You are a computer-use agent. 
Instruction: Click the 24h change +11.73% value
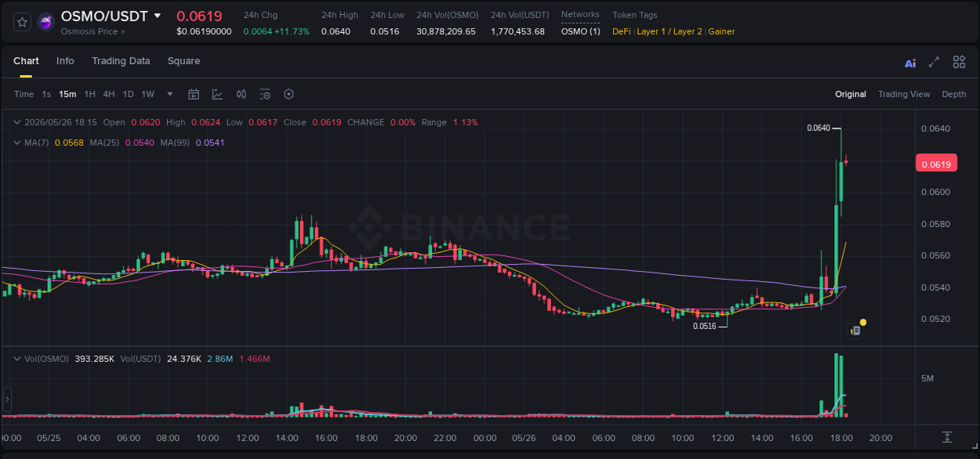(293, 31)
